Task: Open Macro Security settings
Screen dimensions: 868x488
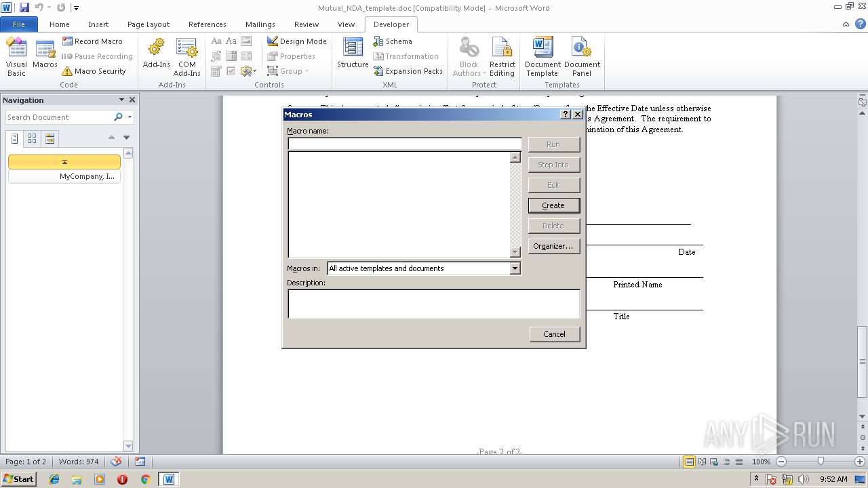Action: tap(94, 71)
